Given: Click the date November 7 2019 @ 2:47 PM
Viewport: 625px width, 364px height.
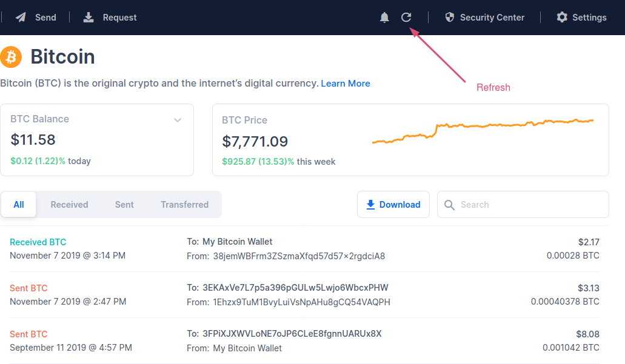Looking at the screenshot, I should [68, 302].
